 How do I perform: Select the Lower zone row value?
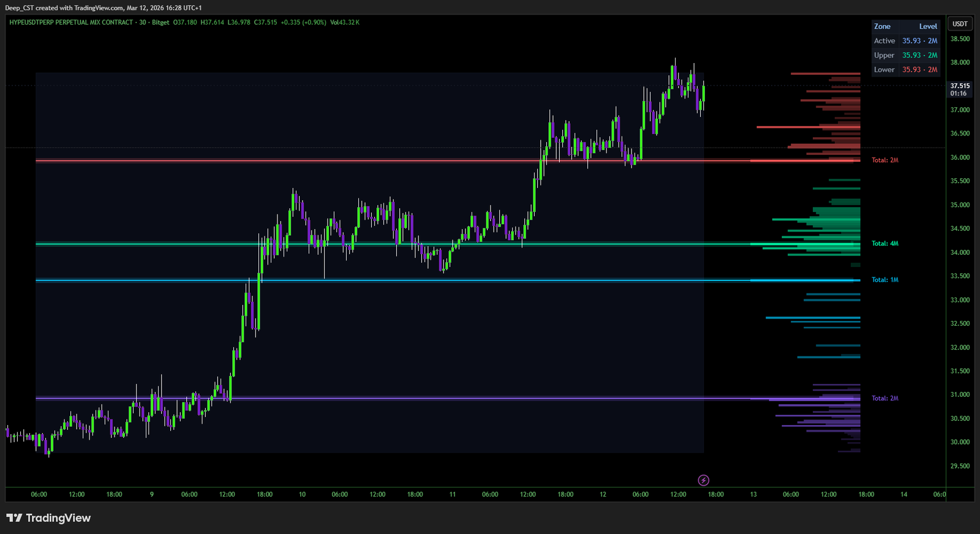[x=919, y=70]
